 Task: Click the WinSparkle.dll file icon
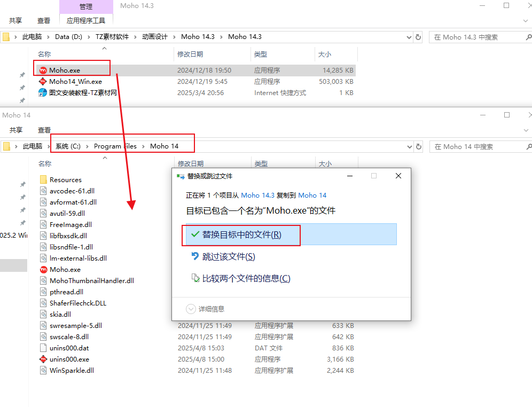point(43,370)
